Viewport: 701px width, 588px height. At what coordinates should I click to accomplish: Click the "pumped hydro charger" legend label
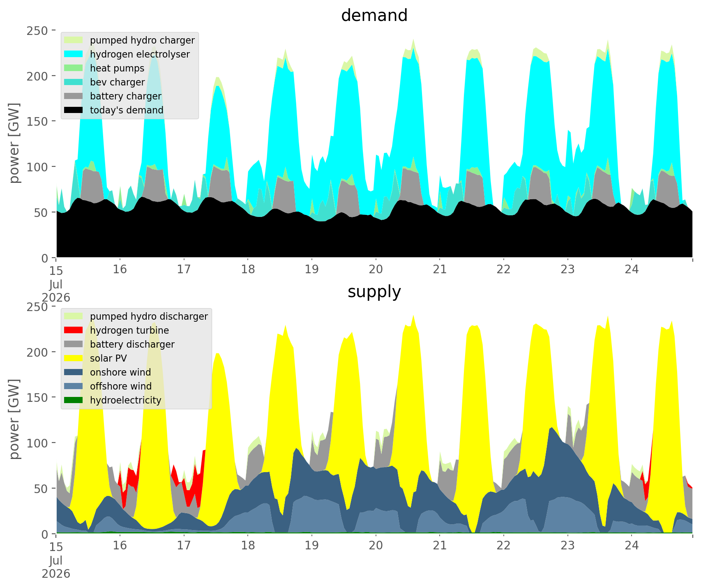[x=142, y=41]
